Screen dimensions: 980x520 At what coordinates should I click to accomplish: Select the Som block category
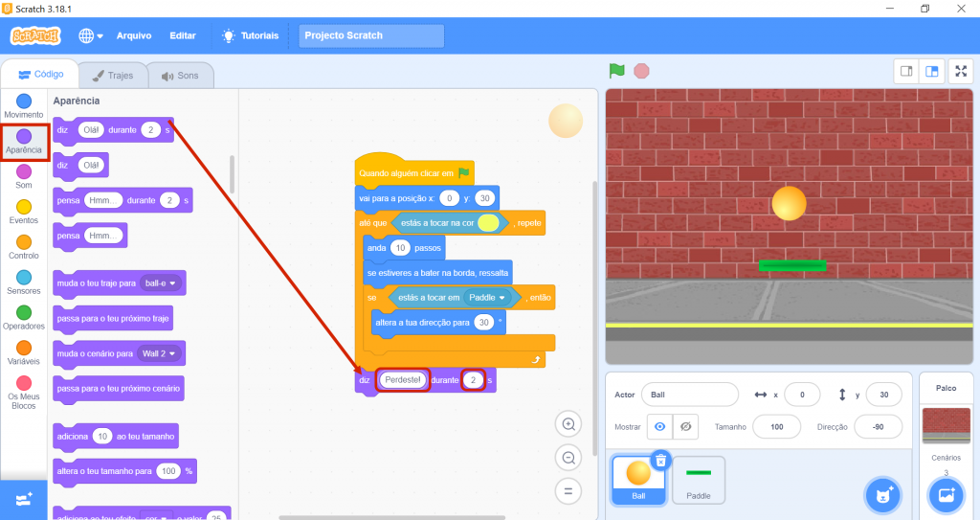pos(24,176)
